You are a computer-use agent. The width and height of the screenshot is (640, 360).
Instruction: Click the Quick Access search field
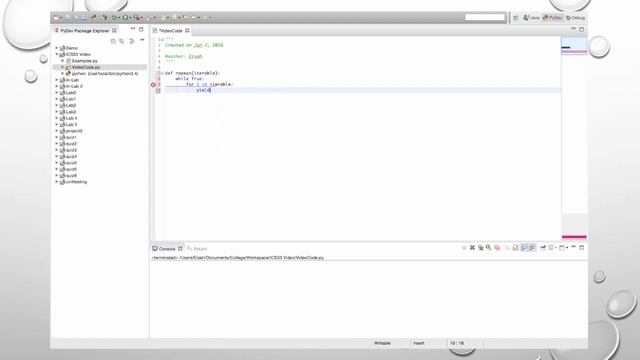pyautogui.click(x=485, y=17)
